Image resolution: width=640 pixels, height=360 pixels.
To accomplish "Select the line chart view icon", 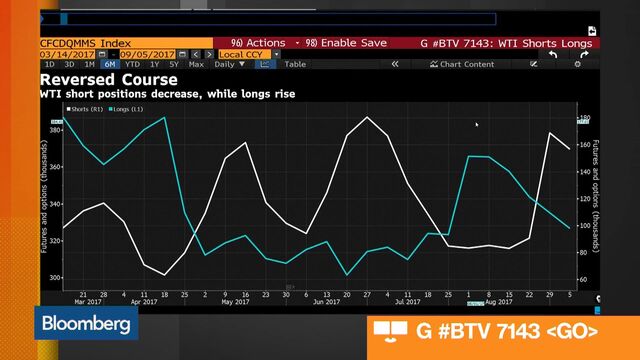I will [265, 64].
